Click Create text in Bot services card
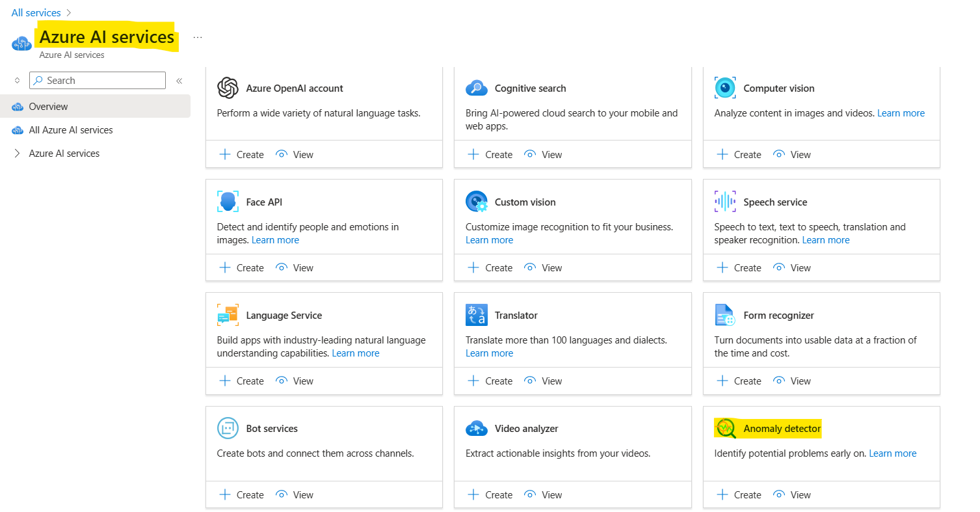 250,495
